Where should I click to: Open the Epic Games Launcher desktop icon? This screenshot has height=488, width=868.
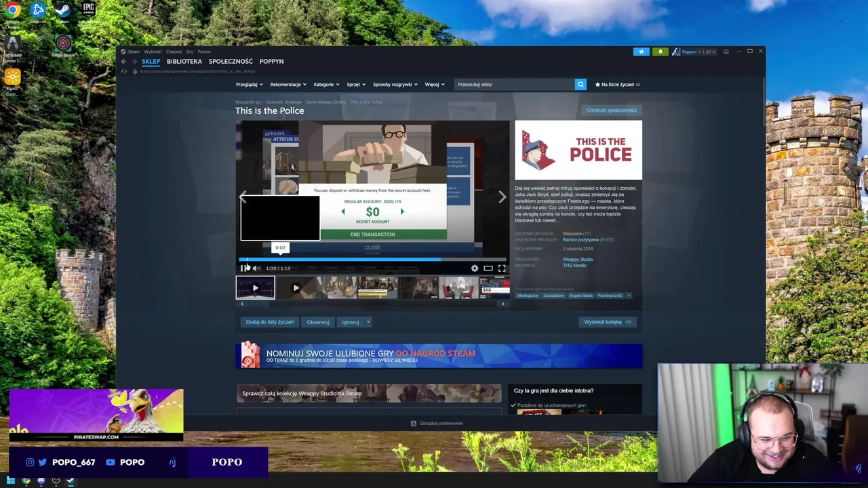(87, 12)
